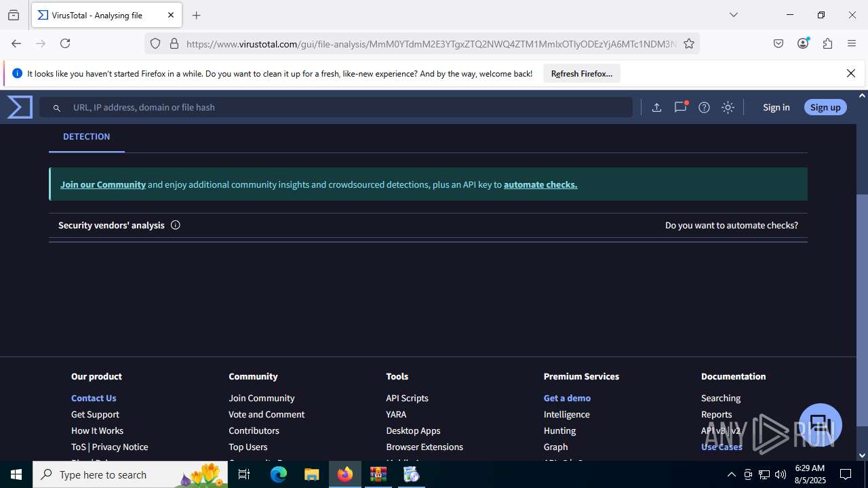Open the extensions puzzle icon

pyautogui.click(x=827, y=43)
